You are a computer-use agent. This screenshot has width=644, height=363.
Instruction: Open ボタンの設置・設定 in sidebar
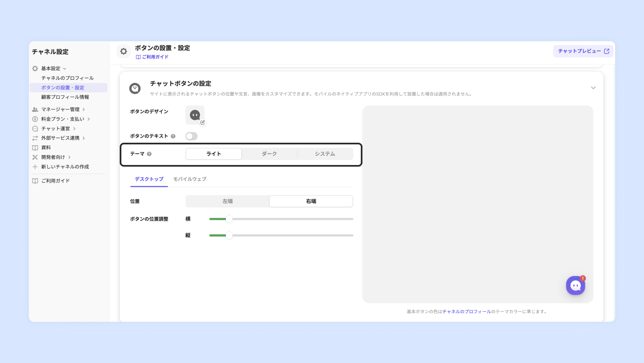[69, 87]
